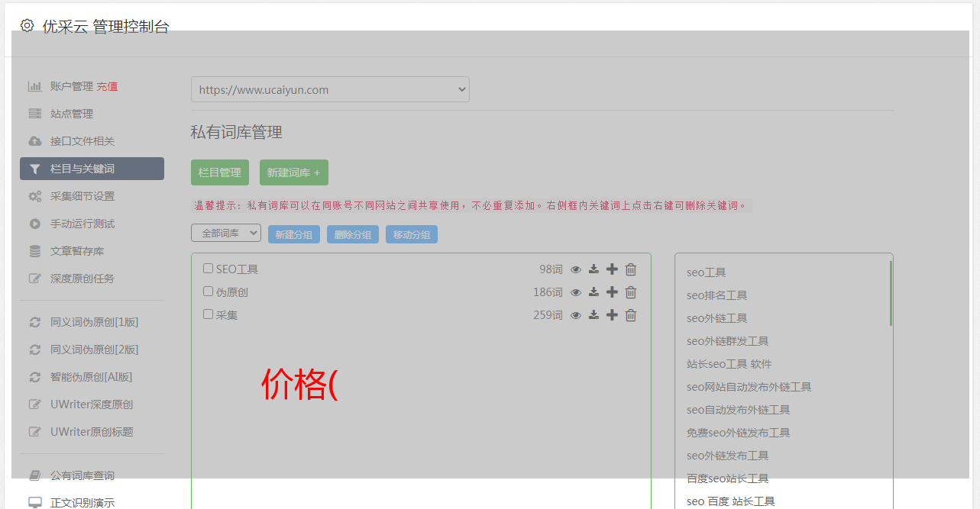Click the 186词 count of 伪原创
The height and width of the screenshot is (509, 980).
pos(548,292)
